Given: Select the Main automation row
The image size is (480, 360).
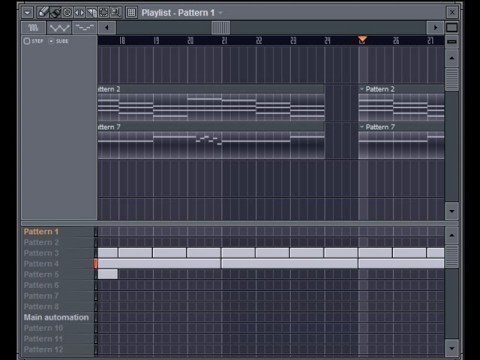Looking at the screenshot, I should (x=56, y=317).
